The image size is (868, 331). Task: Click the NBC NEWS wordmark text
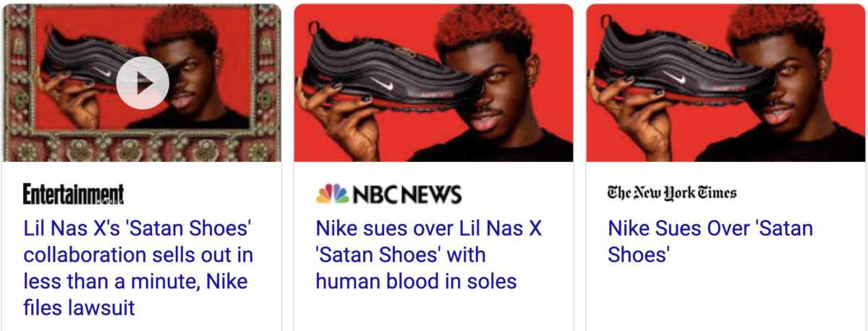click(x=407, y=194)
